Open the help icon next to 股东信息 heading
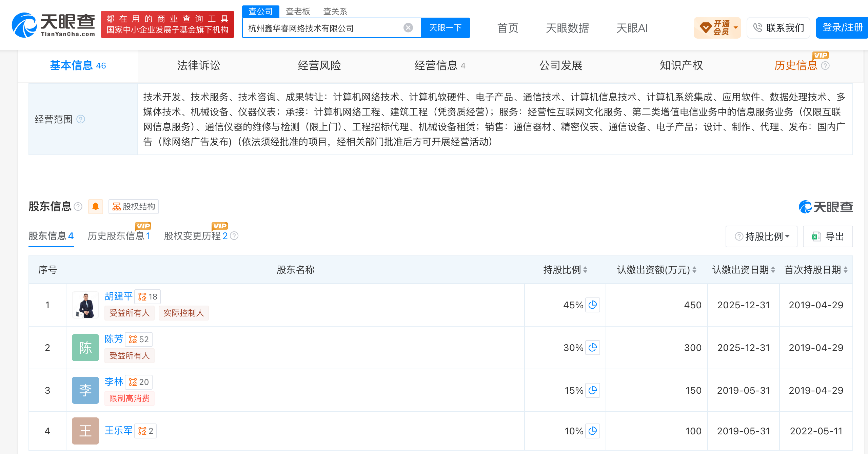The width and height of the screenshot is (868, 454). (x=78, y=207)
